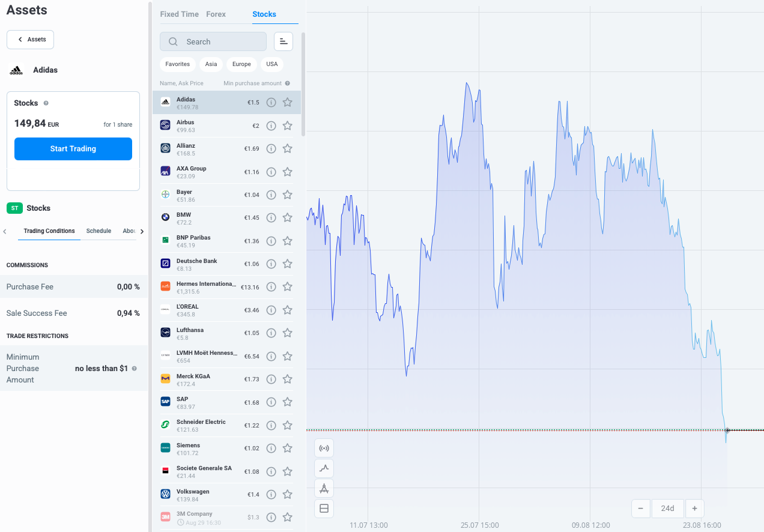This screenshot has height=532, width=764.
Task: Choose Merck KGaA stock
Action: [226, 379]
